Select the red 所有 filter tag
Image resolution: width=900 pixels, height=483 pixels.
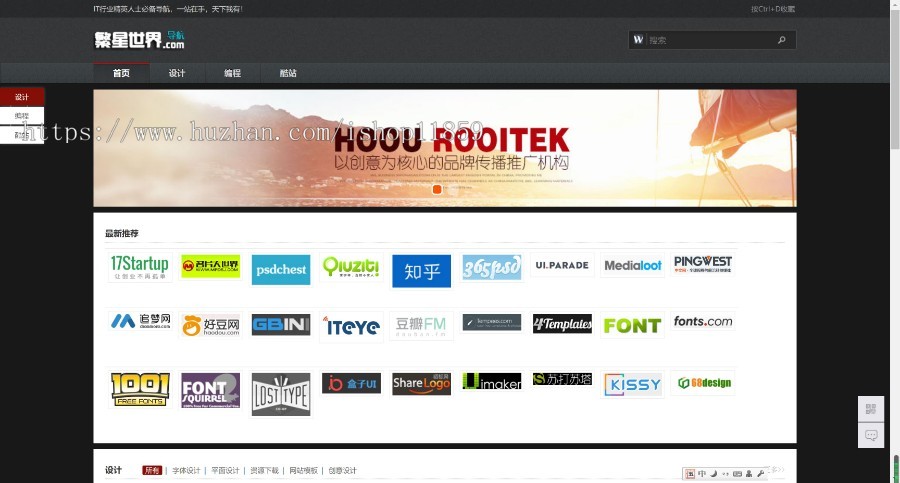(152, 470)
